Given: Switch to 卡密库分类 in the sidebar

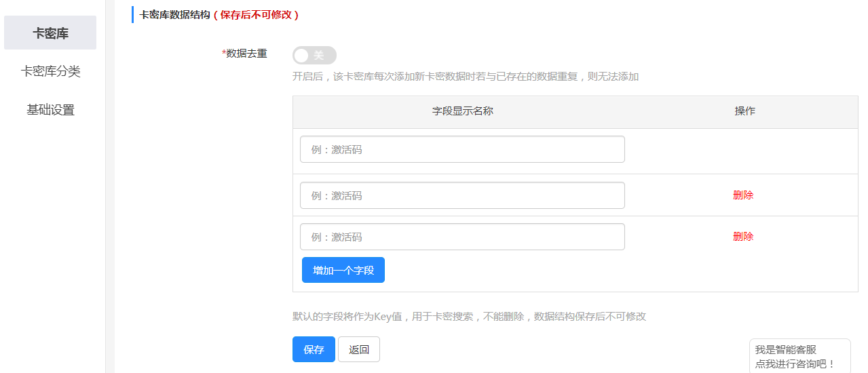Looking at the screenshot, I should point(50,71).
